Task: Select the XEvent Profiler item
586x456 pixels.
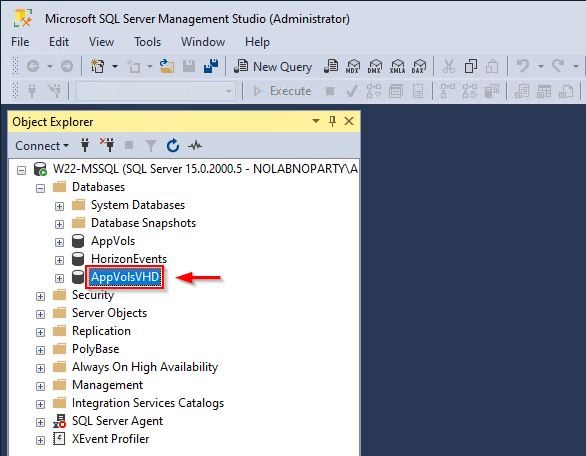Action: (111, 439)
